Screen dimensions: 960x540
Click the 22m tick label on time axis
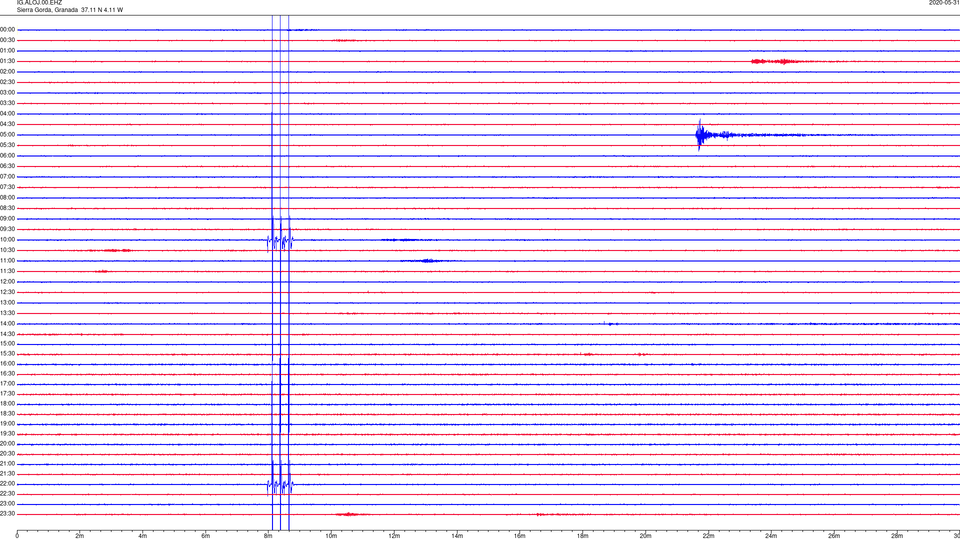(708, 536)
